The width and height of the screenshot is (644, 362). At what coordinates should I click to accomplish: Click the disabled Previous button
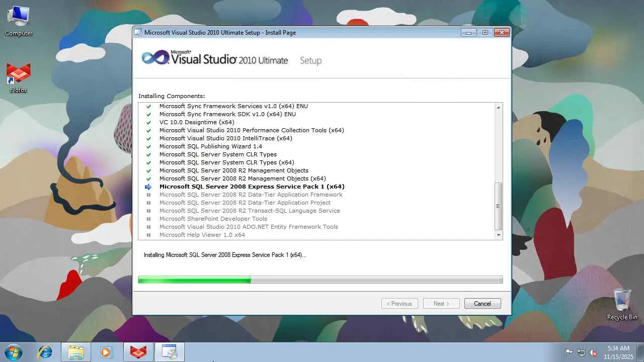[x=399, y=304]
